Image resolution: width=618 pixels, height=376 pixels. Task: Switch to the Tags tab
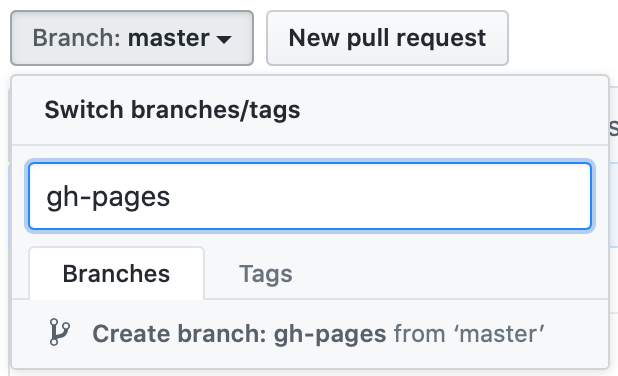(x=266, y=274)
